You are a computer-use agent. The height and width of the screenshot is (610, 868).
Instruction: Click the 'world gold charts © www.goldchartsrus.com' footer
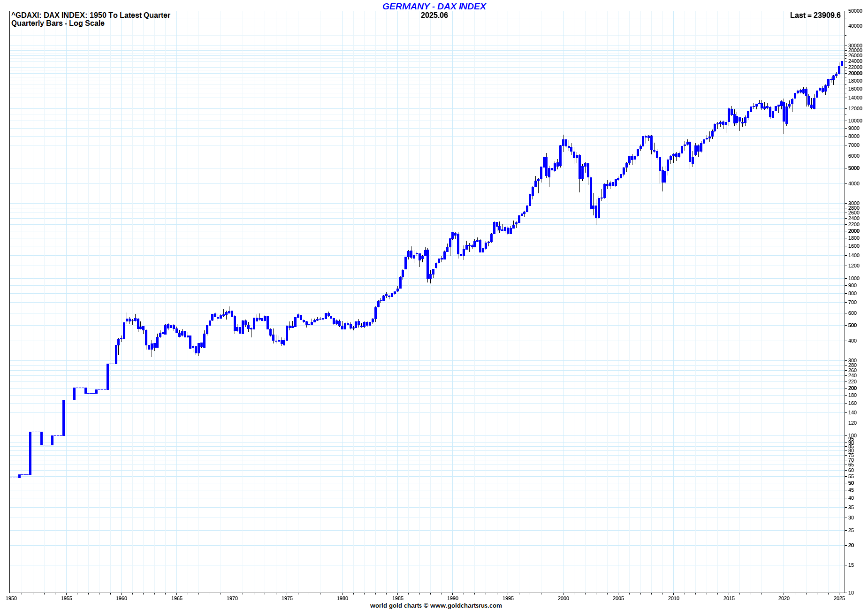436,606
